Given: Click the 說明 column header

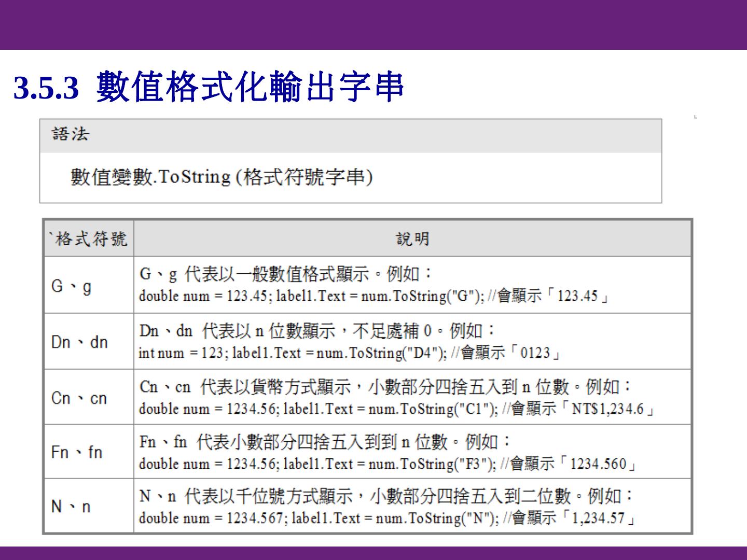Looking at the screenshot, I should [x=412, y=239].
